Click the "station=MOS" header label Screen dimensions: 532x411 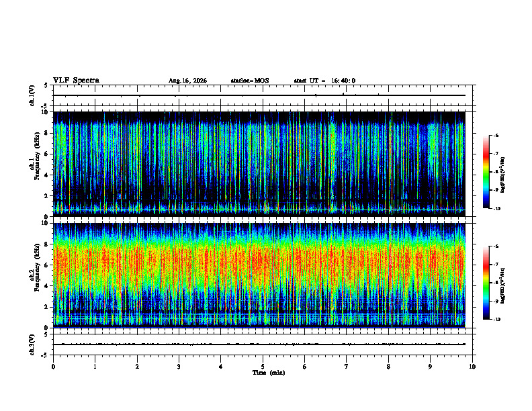pos(250,81)
